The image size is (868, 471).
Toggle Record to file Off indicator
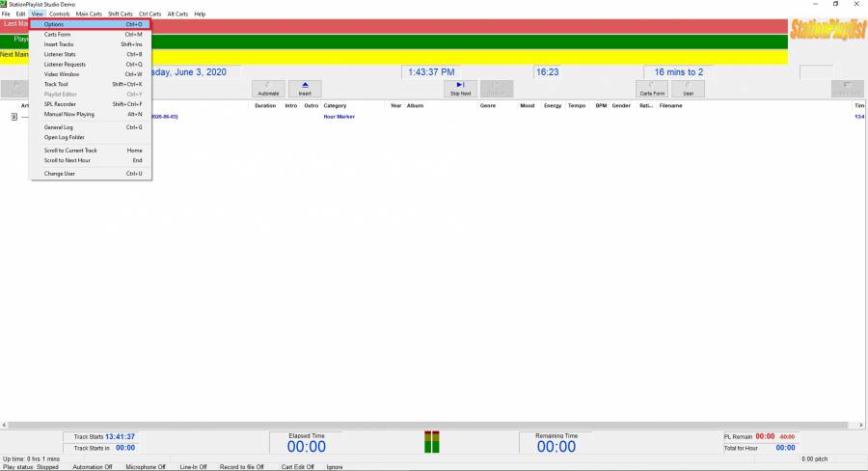tap(241, 466)
